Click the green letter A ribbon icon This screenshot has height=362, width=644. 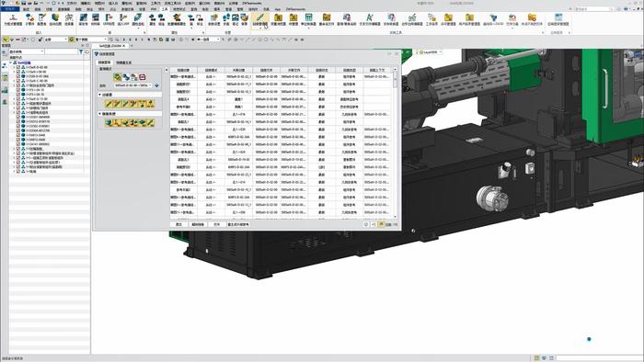369,17
